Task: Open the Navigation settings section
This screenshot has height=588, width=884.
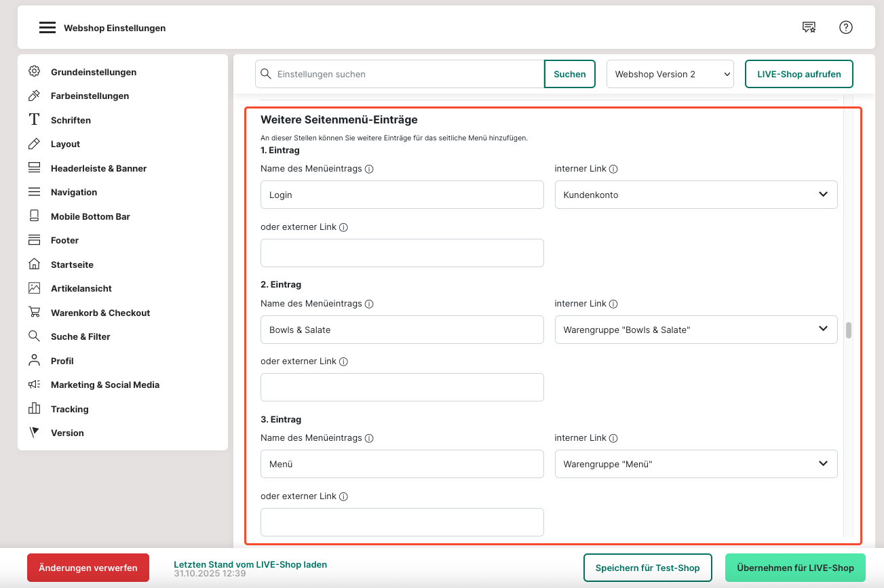Action: coord(74,193)
